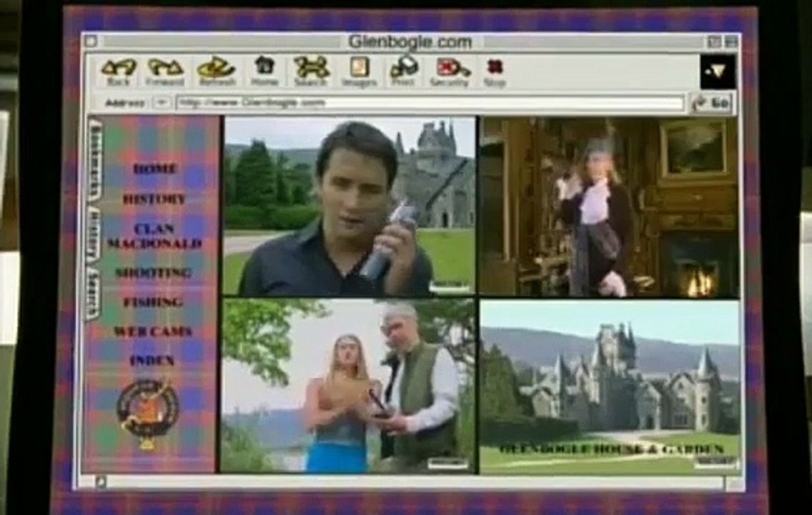Click the clan crest badge emblem
Image resolution: width=812 pixels, height=515 pixels.
[x=147, y=413]
